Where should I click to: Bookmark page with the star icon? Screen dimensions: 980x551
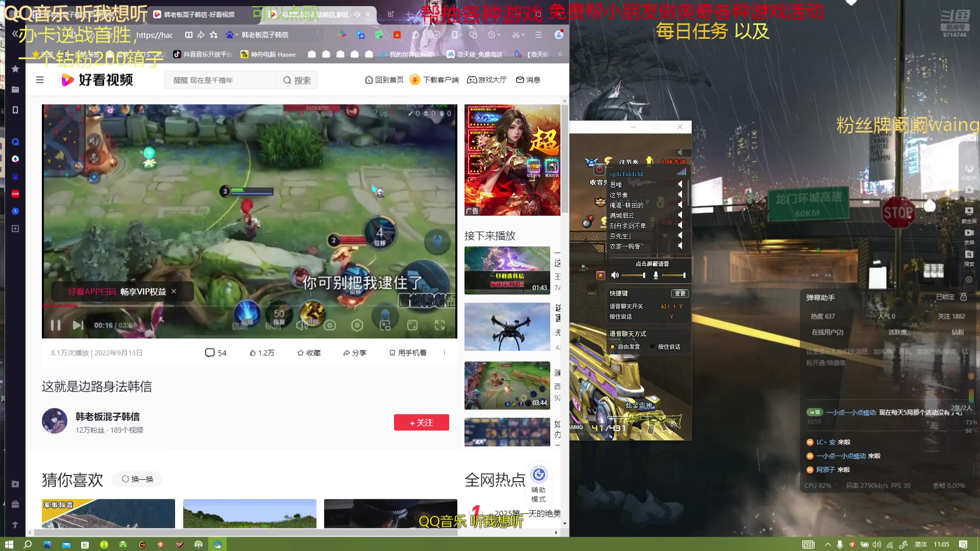pyautogui.click(x=213, y=35)
